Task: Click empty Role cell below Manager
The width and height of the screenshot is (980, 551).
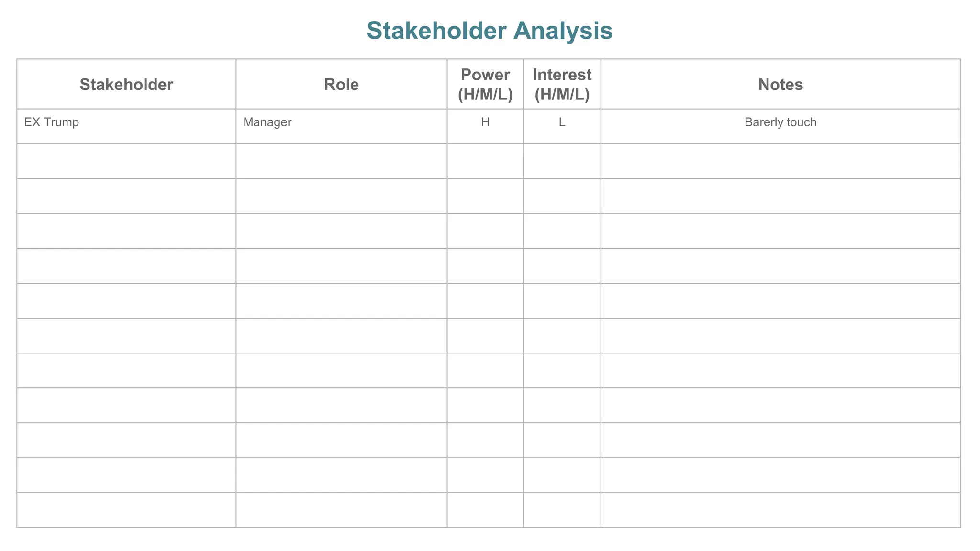Action: 341,161
